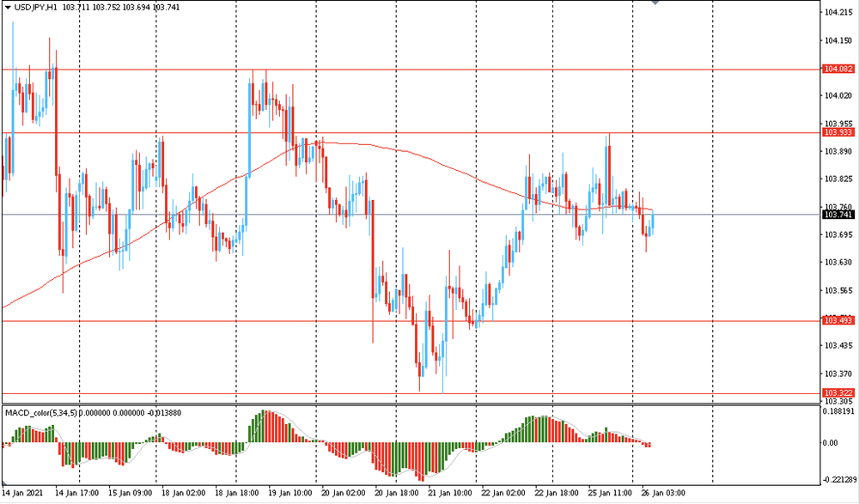Viewport: 859px width, 504px height.
Task: Click the '20 Jan 18:00' time axis label
Action: pyautogui.click(x=396, y=493)
